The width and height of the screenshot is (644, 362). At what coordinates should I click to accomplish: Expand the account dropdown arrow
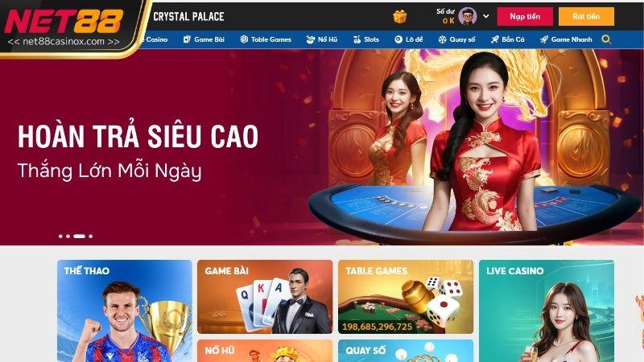pyautogui.click(x=486, y=16)
